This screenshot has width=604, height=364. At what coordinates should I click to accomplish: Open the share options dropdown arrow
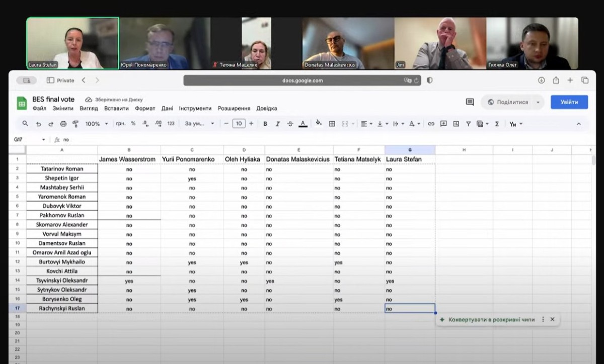(x=538, y=102)
